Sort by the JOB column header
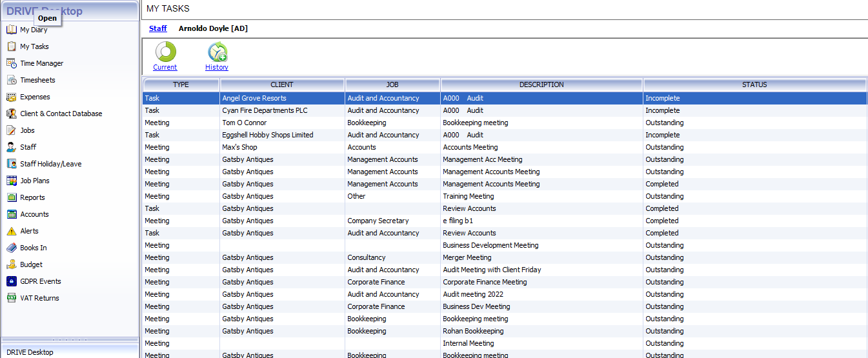Screen dimensions: 868x358 [x=393, y=85]
